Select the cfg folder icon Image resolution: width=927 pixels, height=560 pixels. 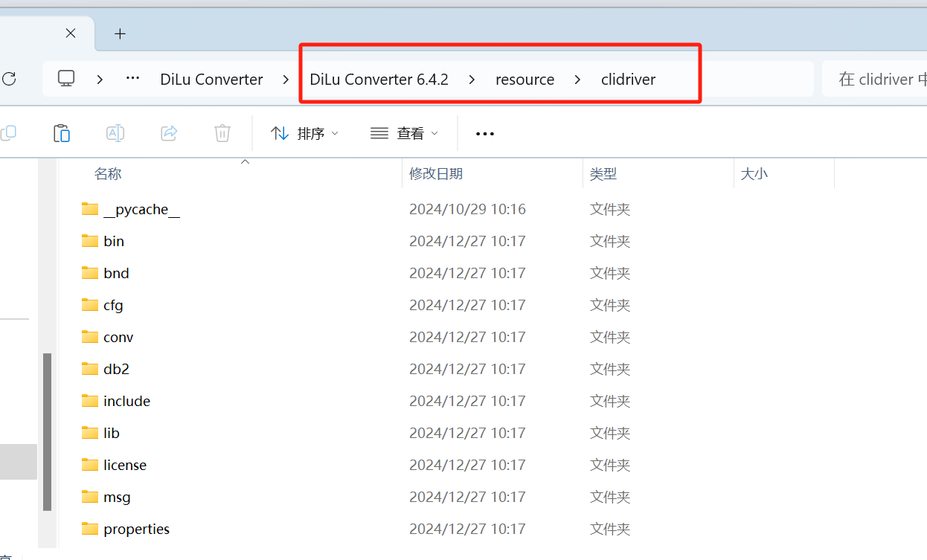[90, 305]
